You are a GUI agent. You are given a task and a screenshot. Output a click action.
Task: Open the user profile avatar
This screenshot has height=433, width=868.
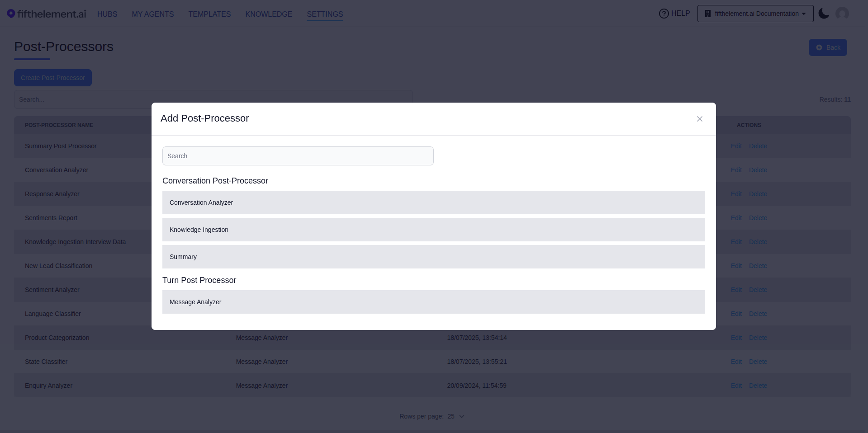coord(842,14)
